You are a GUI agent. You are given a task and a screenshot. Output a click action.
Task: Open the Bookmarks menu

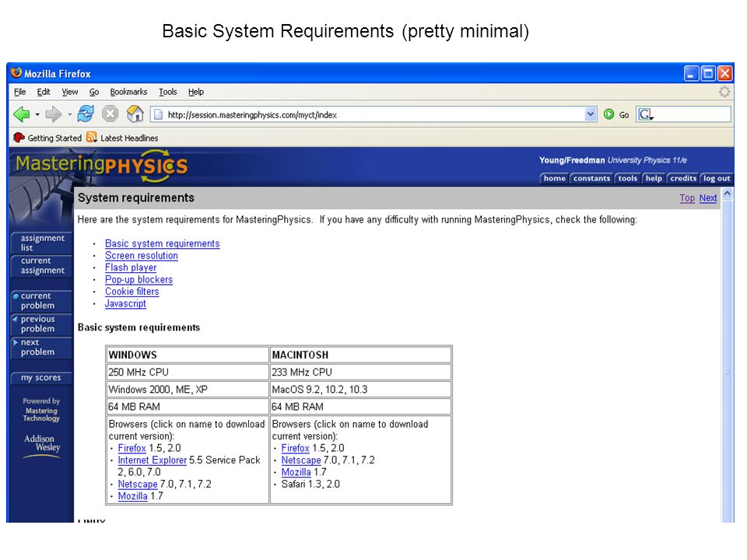(128, 92)
